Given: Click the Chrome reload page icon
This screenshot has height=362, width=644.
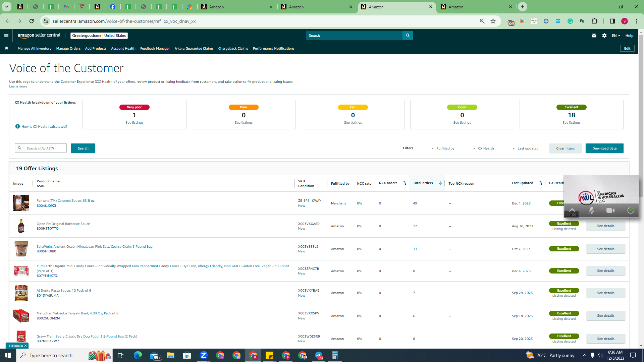Looking at the screenshot, I should pyautogui.click(x=32, y=21).
